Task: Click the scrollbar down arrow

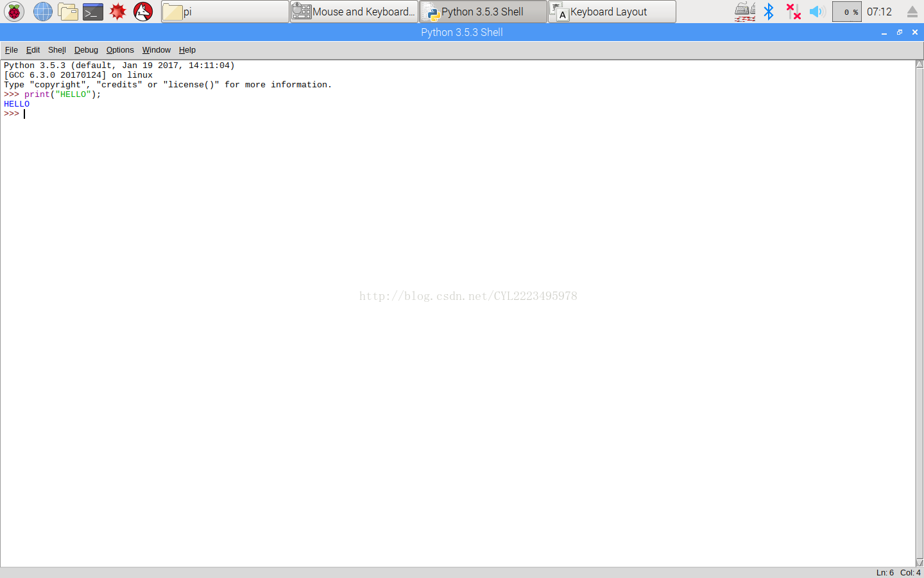Action: (x=920, y=563)
